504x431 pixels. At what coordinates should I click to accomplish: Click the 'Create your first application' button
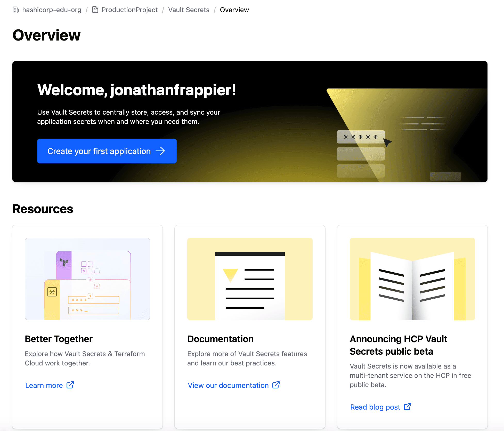pos(107,150)
